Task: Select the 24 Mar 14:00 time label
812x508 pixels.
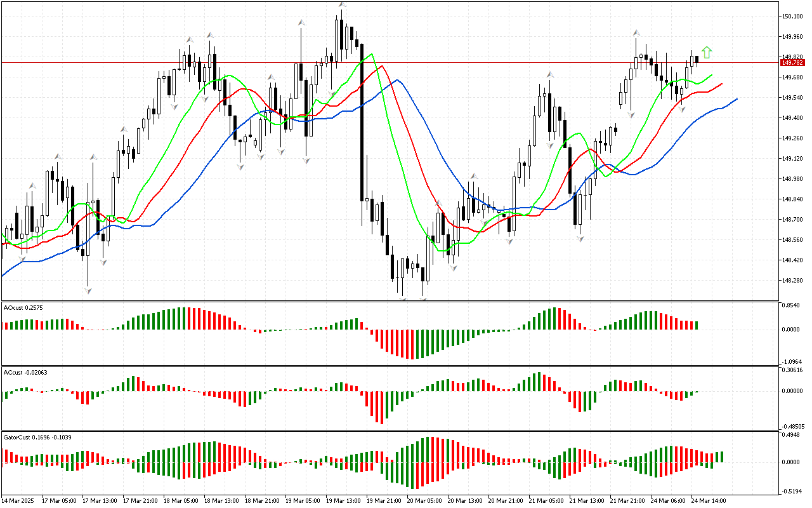Action: (709, 500)
